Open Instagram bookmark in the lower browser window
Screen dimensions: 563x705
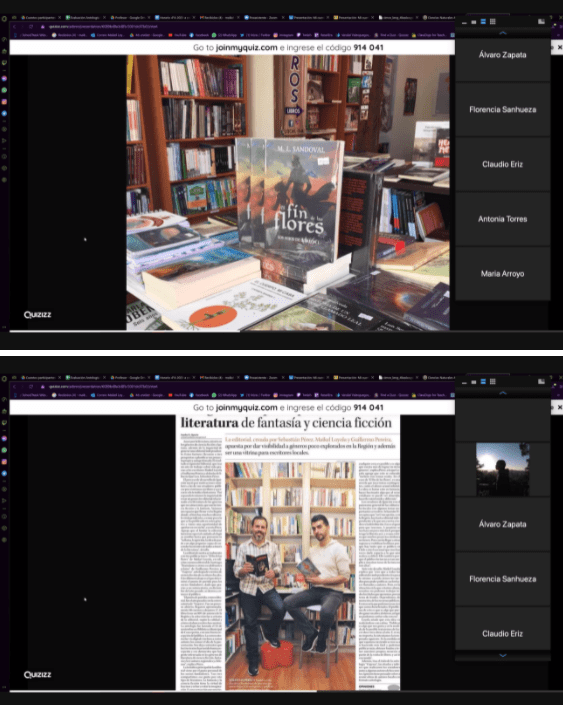tap(284, 395)
